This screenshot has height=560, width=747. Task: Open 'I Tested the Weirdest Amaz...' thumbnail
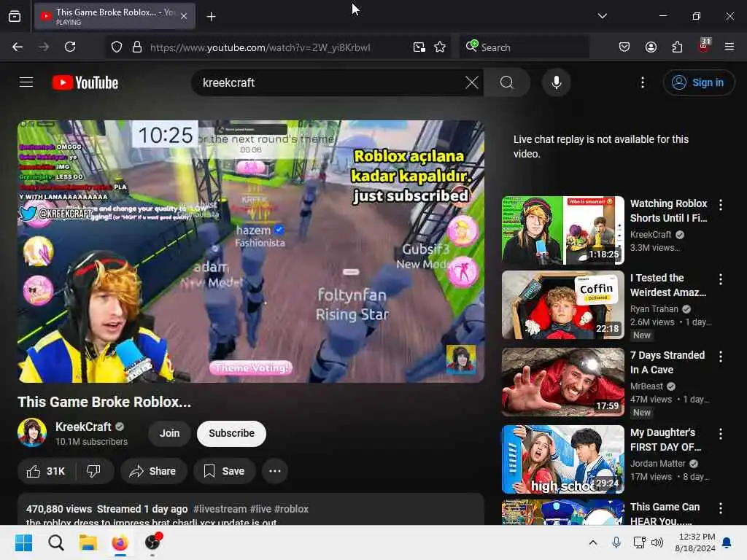click(562, 305)
